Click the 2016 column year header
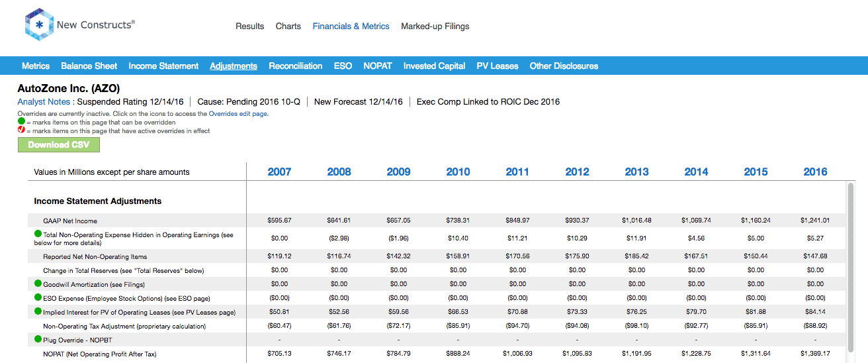This screenshot has height=363, width=868. pos(815,172)
